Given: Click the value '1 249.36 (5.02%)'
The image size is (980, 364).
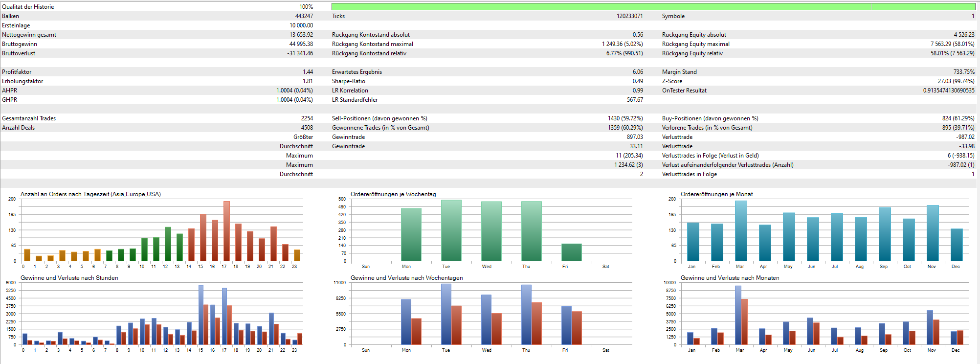Looking at the screenshot, I should (x=623, y=44).
